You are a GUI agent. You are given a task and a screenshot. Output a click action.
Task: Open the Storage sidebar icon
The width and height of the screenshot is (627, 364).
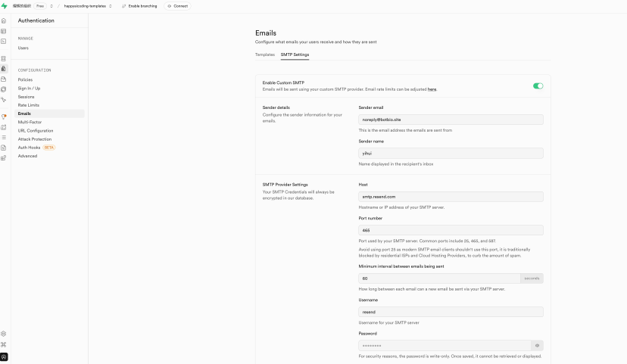point(4,79)
